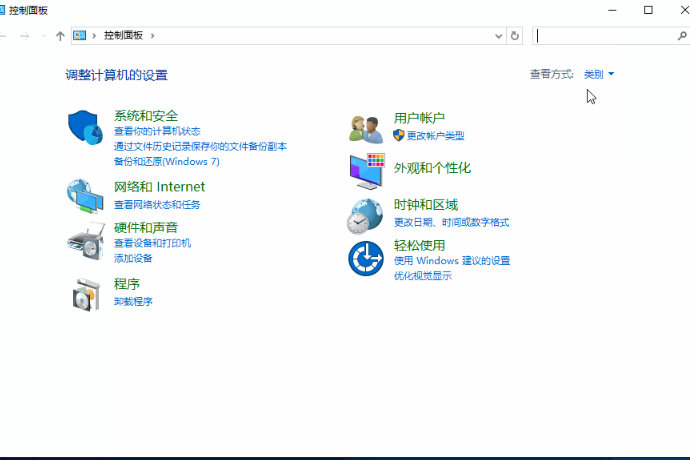Click the 轻松使用 accessibility icon
Viewport: 690px width, 460px height.
(x=366, y=258)
